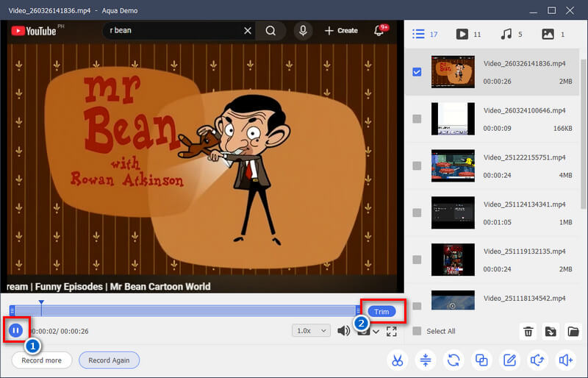Open the convert format tool

point(453,360)
